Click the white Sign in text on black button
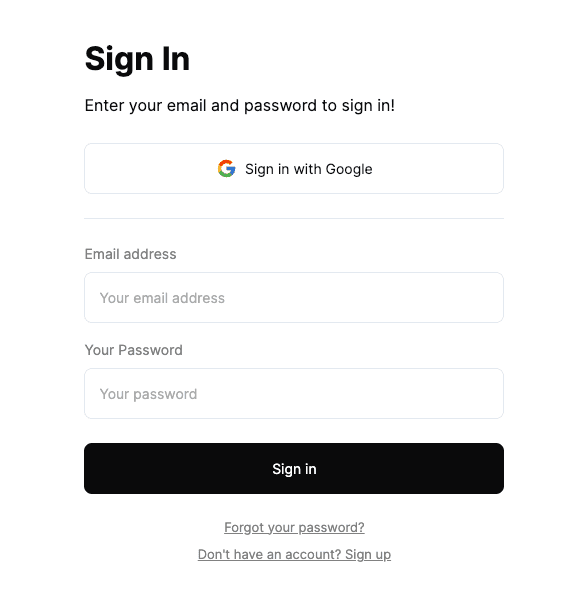Screen dimensions: 565x608 coord(294,469)
